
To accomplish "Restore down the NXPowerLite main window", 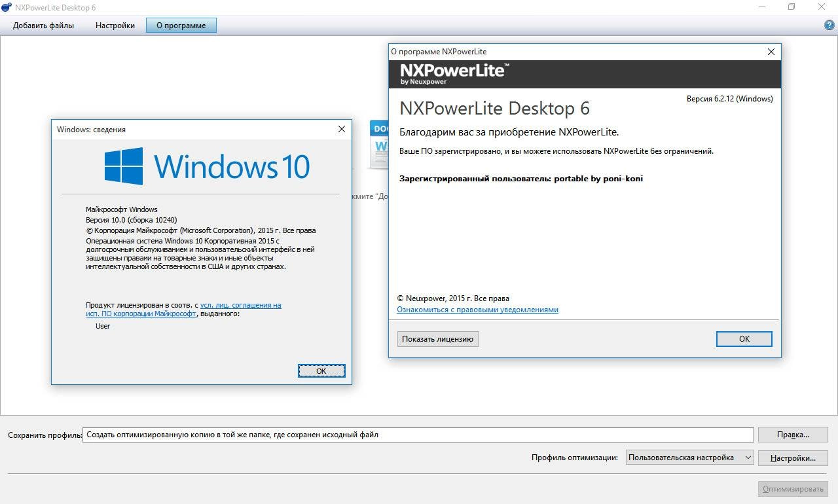I will coord(792,7).
